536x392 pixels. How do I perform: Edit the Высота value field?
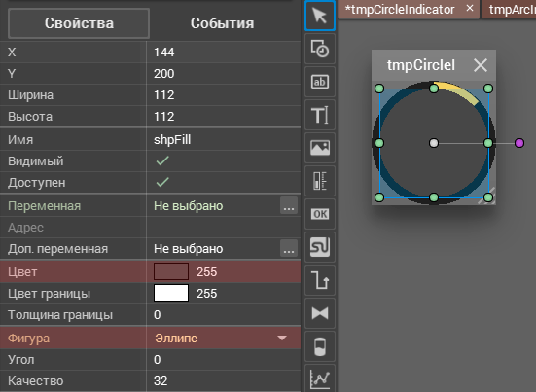click(223, 116)
